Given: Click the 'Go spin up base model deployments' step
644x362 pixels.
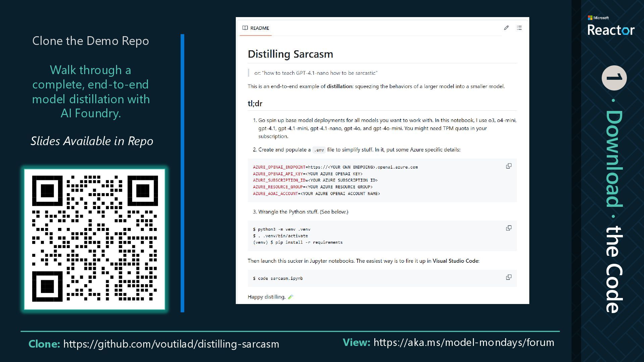Looking at the screenshot, I should click(x=385, y=128).
